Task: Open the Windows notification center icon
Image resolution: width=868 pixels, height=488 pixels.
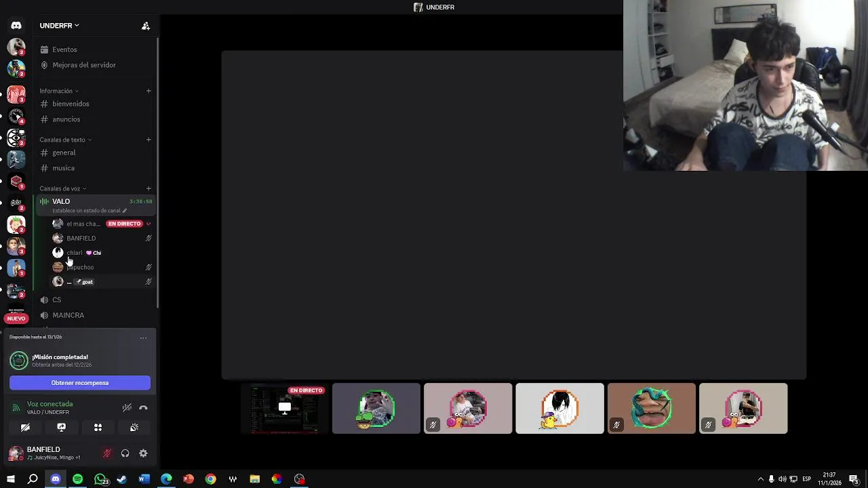Action: point(854,479)
